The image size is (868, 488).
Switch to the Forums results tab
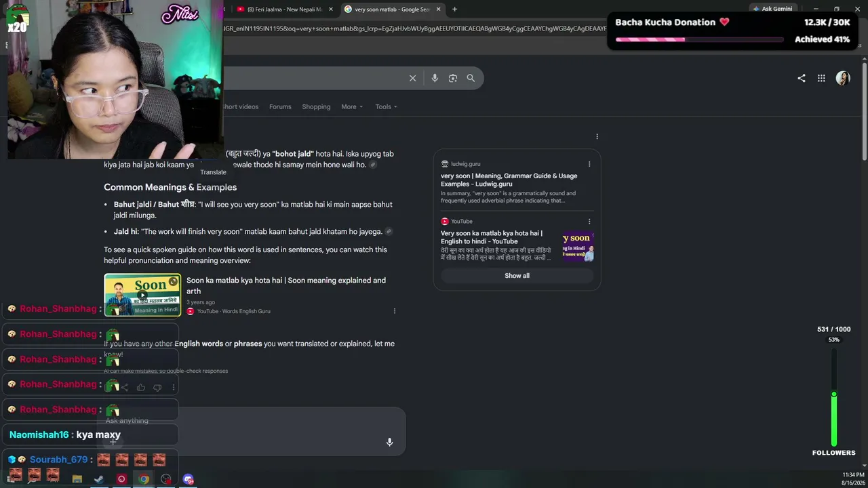coord(280,106)
